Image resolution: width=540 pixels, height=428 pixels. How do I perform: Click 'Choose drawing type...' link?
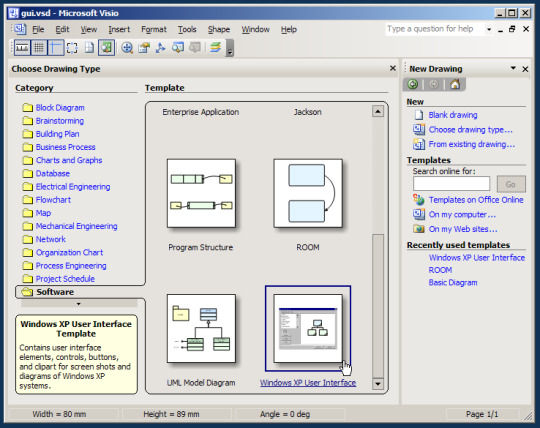tap(470, 130)
